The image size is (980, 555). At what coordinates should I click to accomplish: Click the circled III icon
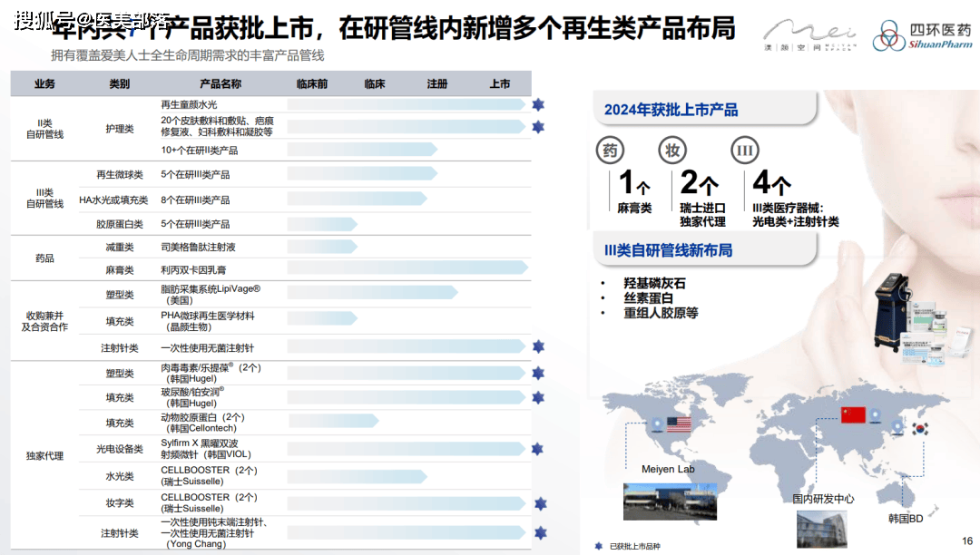point(745,151)
